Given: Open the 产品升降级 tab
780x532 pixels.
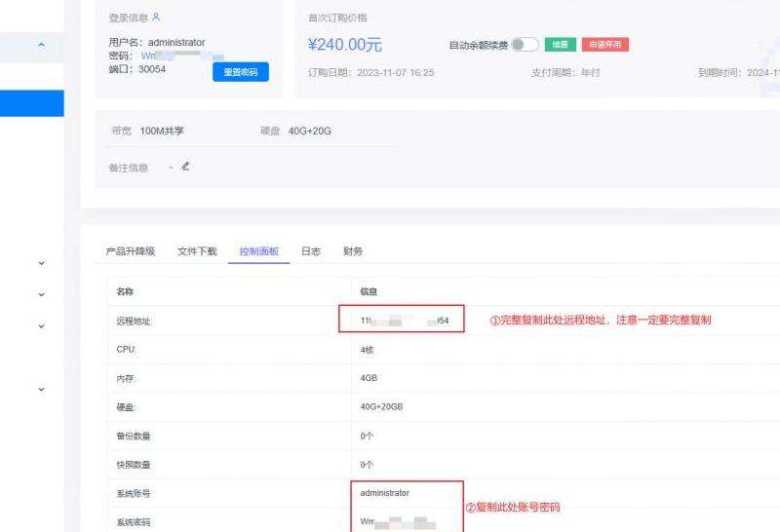Looking at the screenshot, I should coord(131,251).
